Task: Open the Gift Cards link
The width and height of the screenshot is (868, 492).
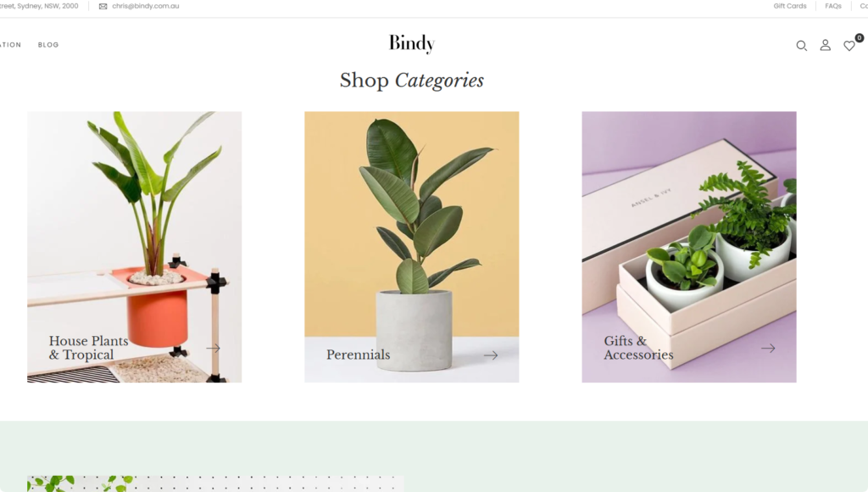Action: click(x=789, y=6)
